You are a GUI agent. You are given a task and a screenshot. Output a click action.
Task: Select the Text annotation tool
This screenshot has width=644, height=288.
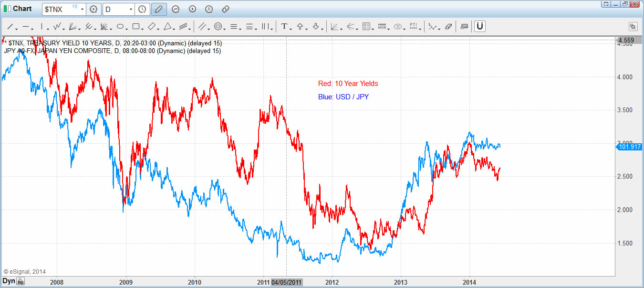point(285,27)
